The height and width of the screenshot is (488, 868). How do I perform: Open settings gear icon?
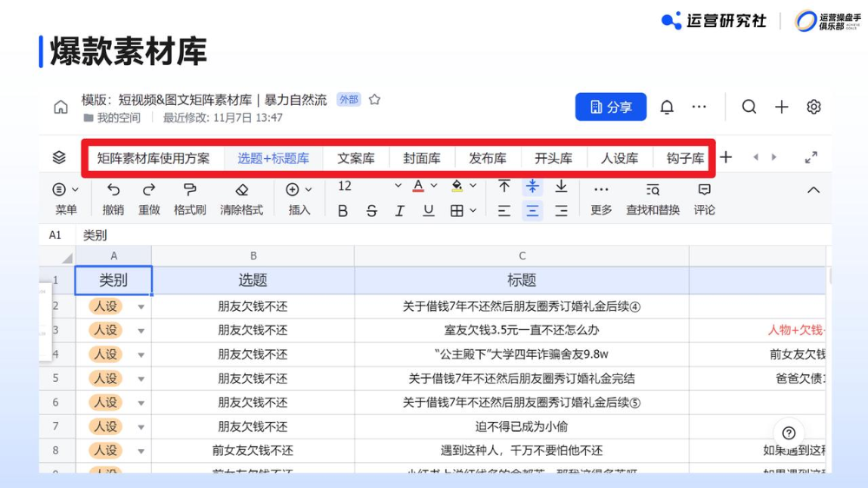pyautogui.click(x=813, y=106)
